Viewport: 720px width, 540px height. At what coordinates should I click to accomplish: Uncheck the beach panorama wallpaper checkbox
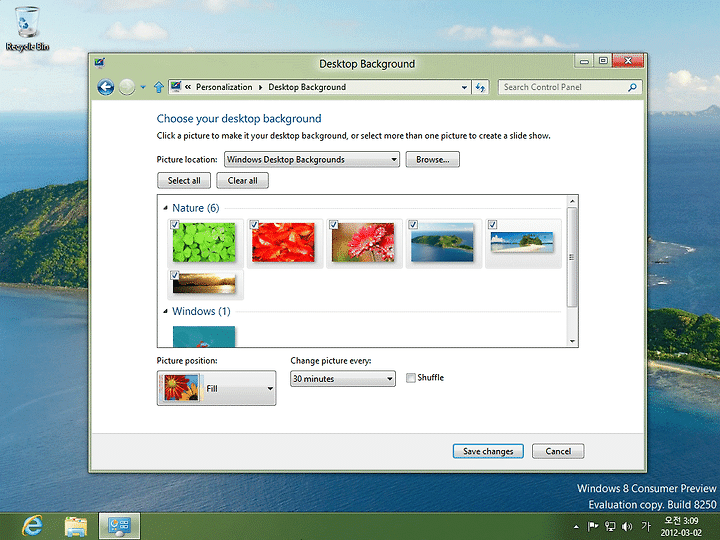(x=492, y=224)
